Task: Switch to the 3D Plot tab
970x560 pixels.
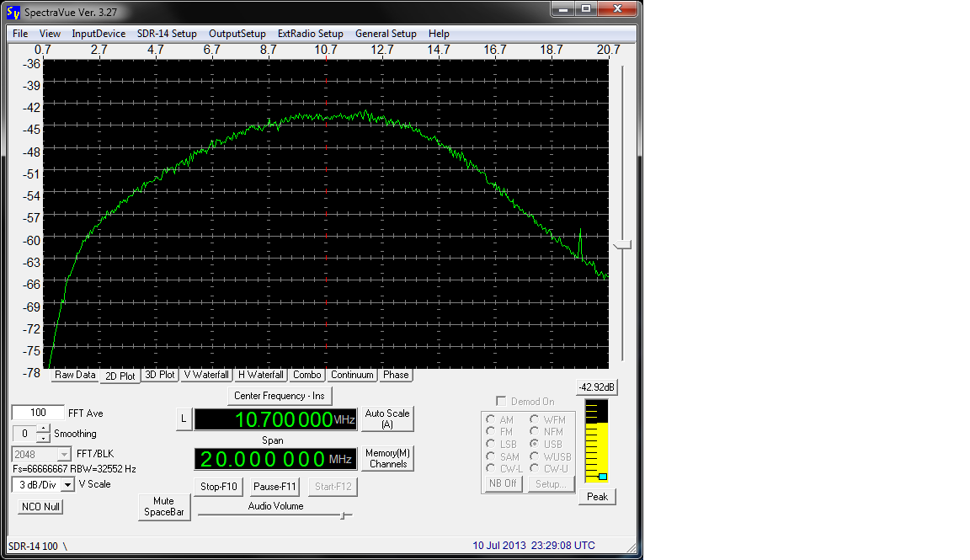Action: click(160, 375)
